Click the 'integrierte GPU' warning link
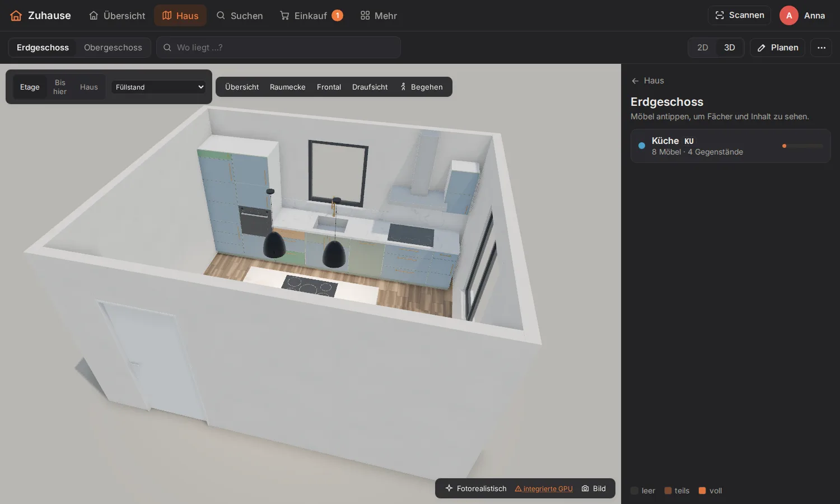The height and width of the screenshot is (504, 840). coord(544,488)
